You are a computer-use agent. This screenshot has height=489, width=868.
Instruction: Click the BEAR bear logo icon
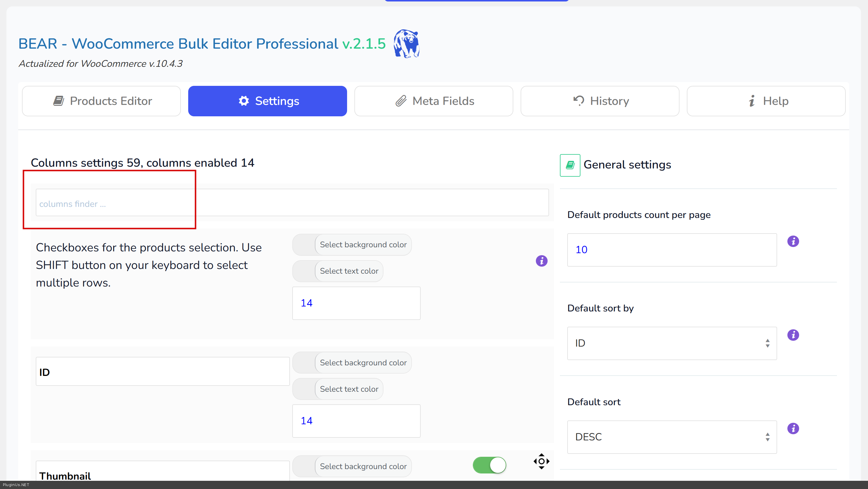[x=407, y=44]
